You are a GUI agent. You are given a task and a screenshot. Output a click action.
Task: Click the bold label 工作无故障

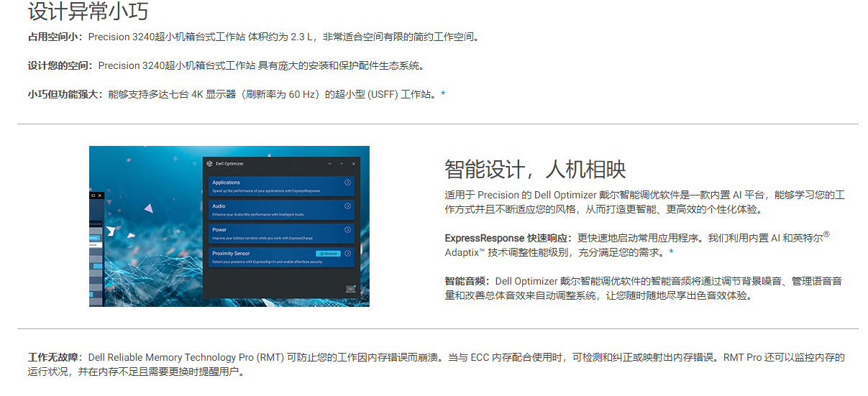[x=56, y=357]
